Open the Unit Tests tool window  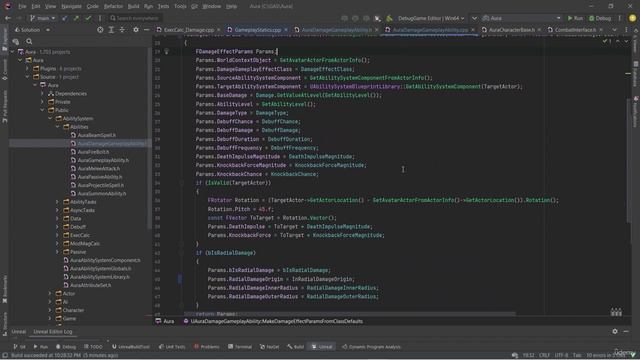click(x=172, y=347)
